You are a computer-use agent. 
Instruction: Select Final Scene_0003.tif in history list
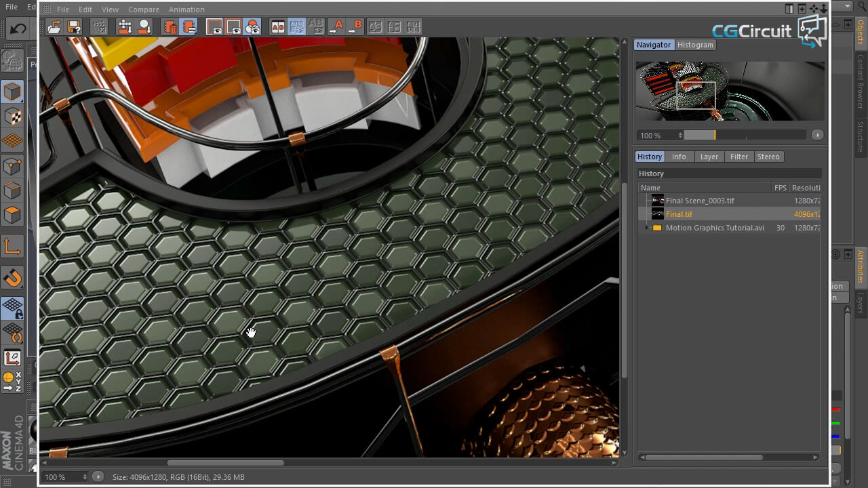pyautogui.click(x=700, y=201)
